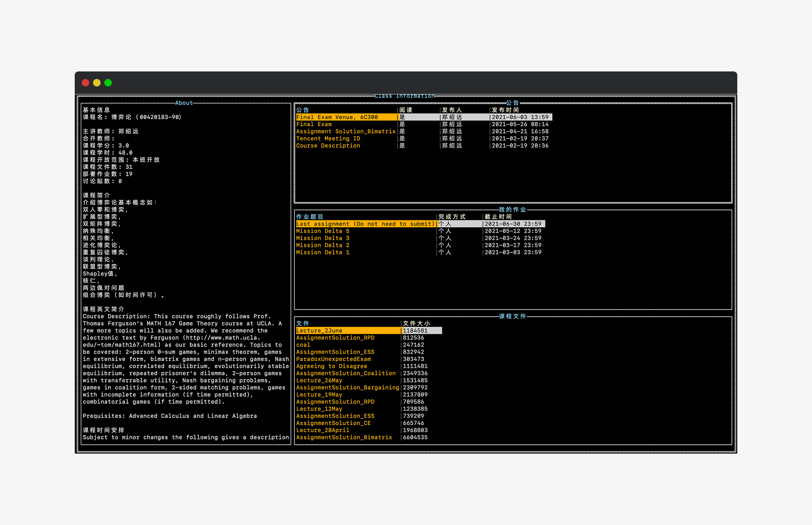Select the AssignmentSolution_Coalition file
Screen dimensions: 812x525
coord(345,373)
